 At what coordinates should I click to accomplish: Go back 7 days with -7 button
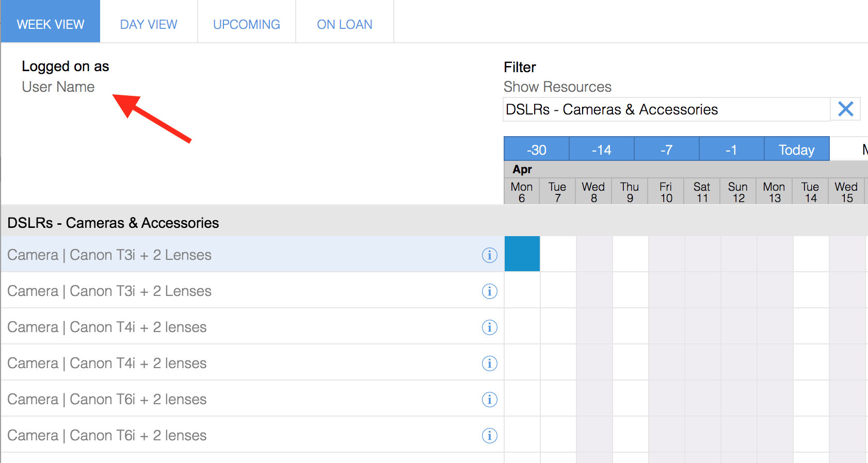tap(667, 149)
